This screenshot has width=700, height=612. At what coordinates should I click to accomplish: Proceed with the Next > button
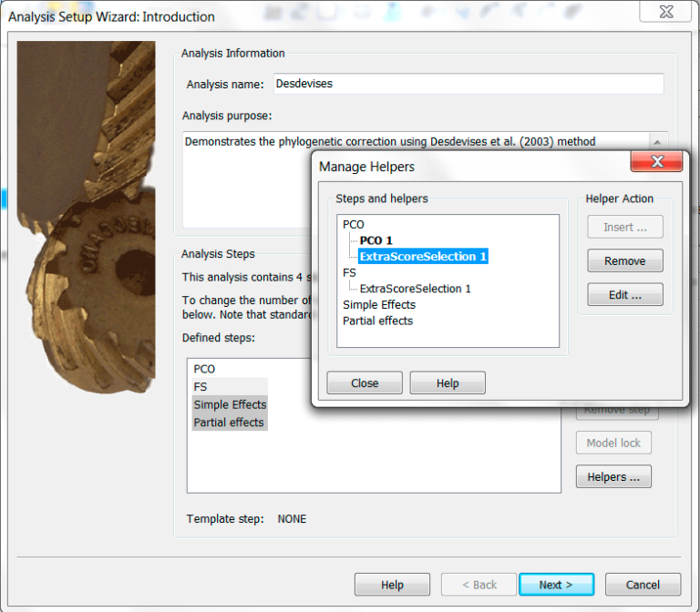pos(556,585)
